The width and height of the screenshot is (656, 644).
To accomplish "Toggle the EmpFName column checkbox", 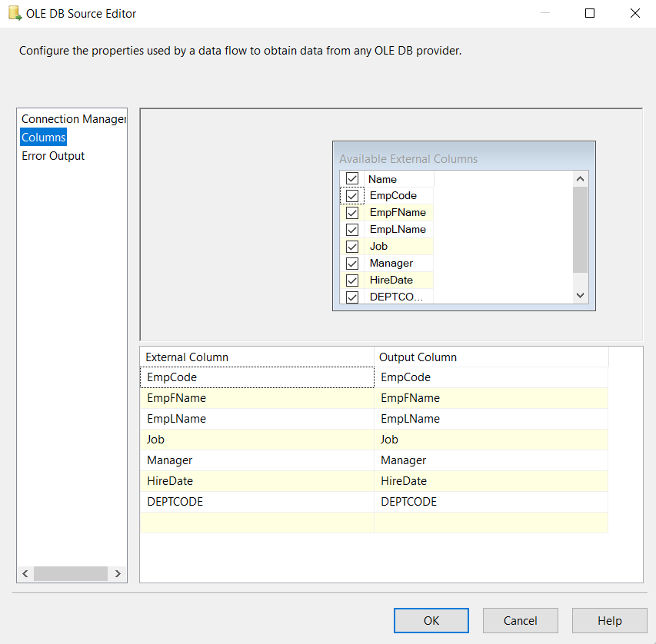I will (351, 212).
